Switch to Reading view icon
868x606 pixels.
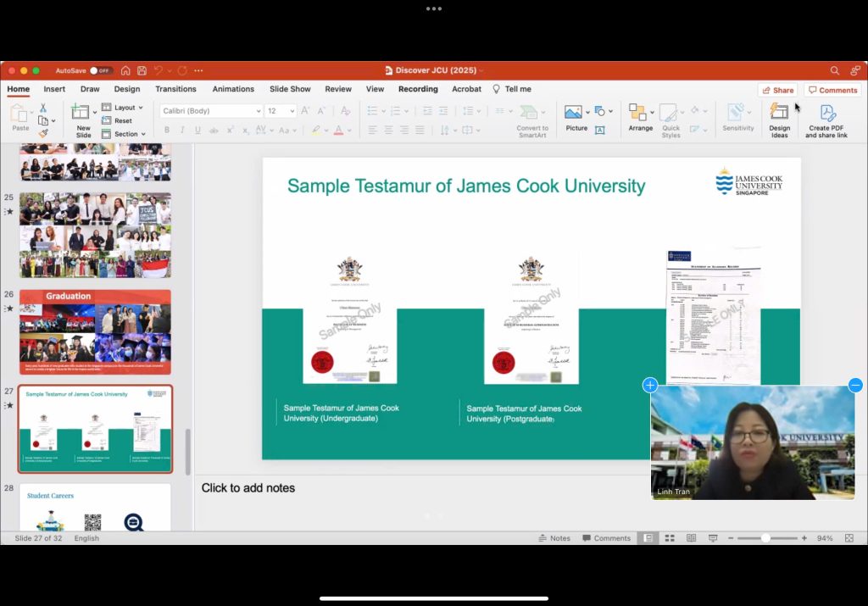pos(692,538)
